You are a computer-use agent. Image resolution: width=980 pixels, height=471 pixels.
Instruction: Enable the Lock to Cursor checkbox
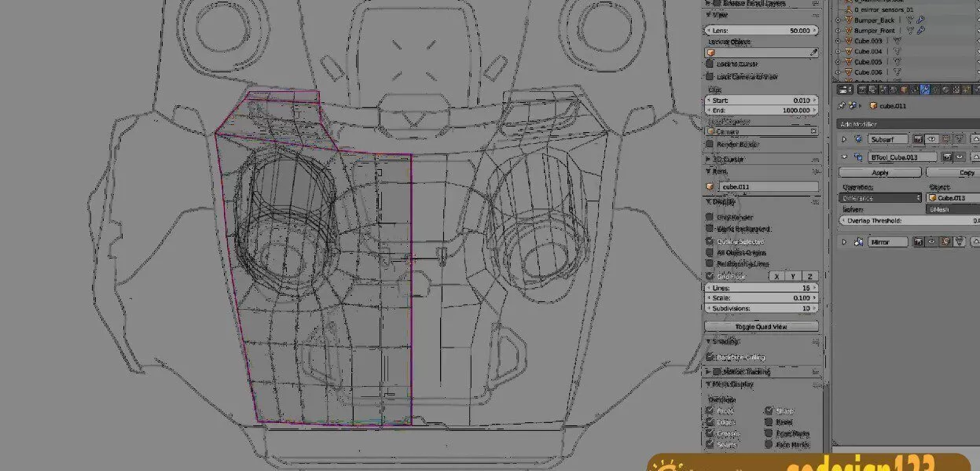click(709, 64)
